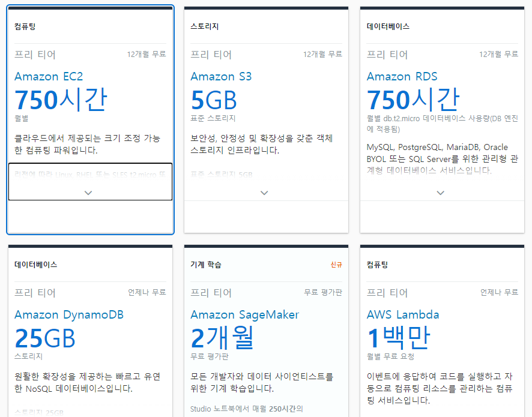
Task: Expand the Amazon EC2 card details chevron
Action: click(x=88, y=193)
